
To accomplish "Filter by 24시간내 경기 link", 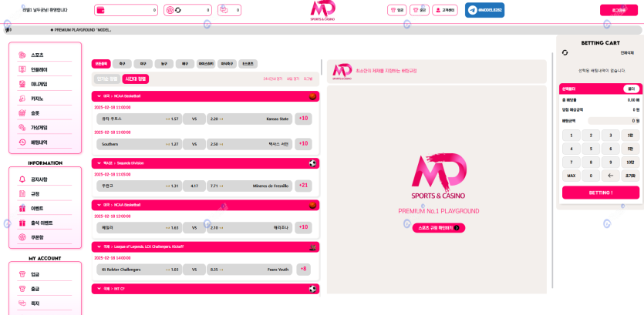I will pyautogui.click(x=273, y=79).
